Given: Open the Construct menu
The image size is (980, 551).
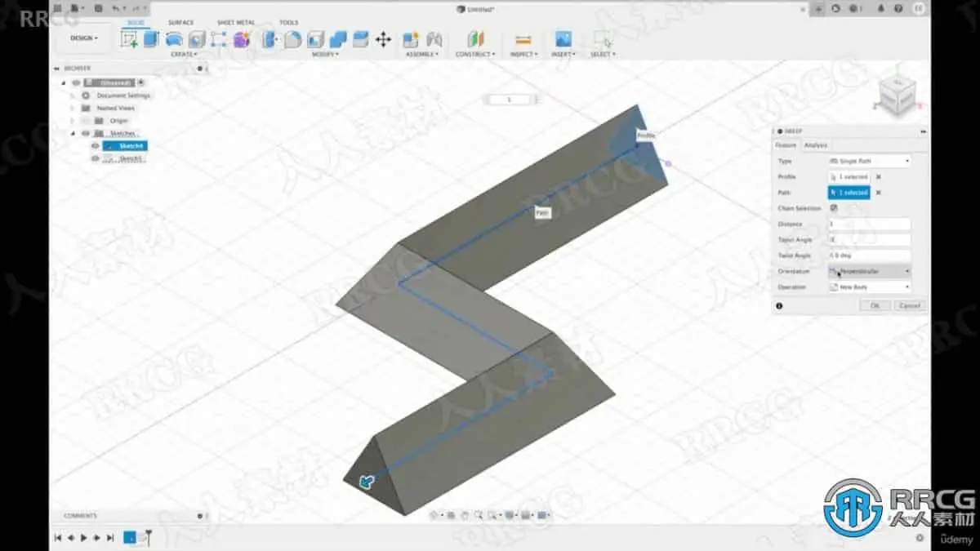Looking at the screenshot, I should tap(475, 54).
